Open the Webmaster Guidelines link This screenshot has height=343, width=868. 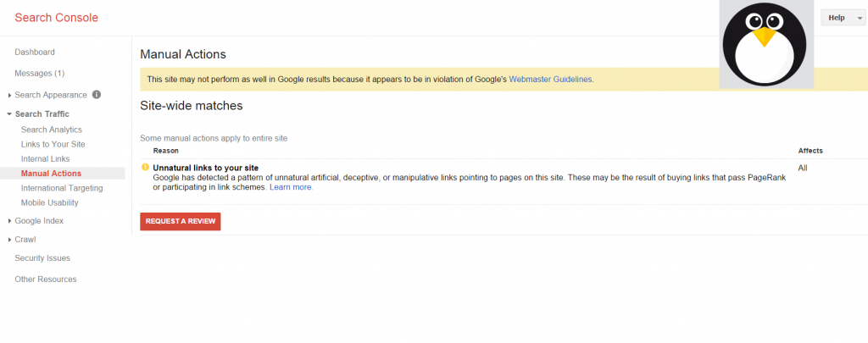click(550, 79)
